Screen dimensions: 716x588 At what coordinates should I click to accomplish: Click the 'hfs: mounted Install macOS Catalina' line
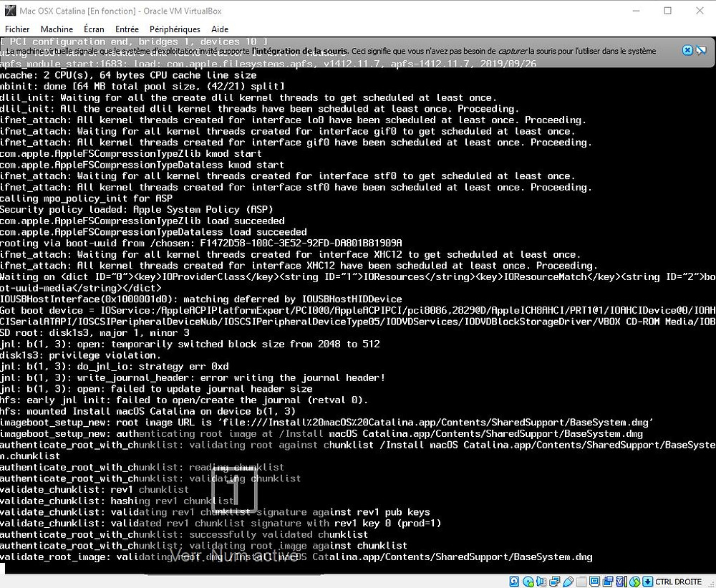coord(148,411)
